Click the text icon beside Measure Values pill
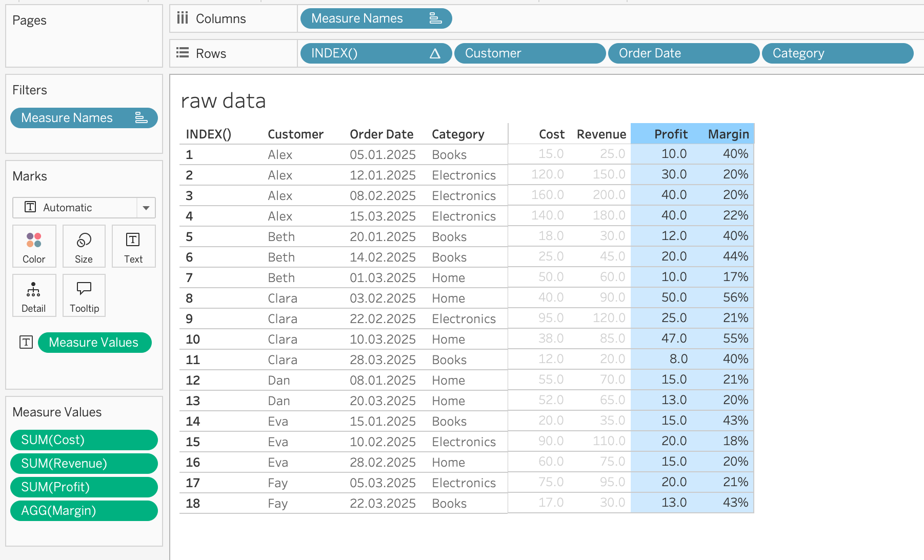This screenshot has height=560, width=924. pyautogui.click(x=26, y=343)
